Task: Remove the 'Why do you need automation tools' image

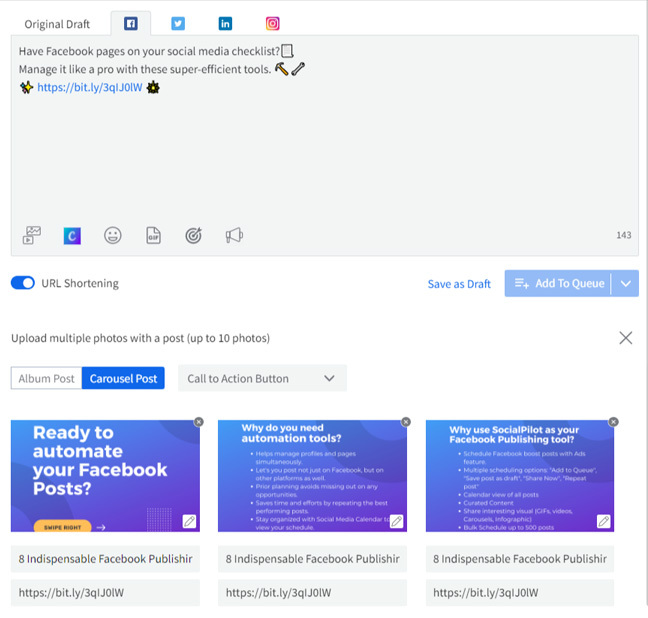Action: 406,422
